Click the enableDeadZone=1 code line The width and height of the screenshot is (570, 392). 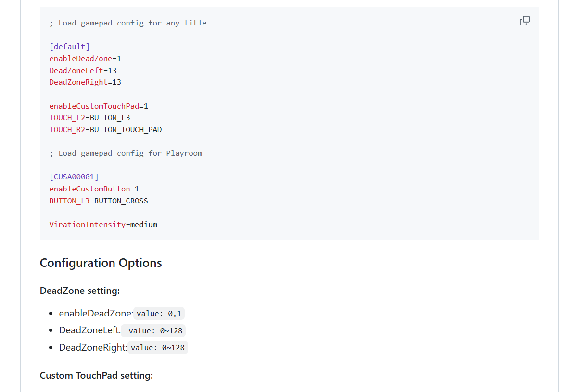pyautogui.click(x=85, y=59)
